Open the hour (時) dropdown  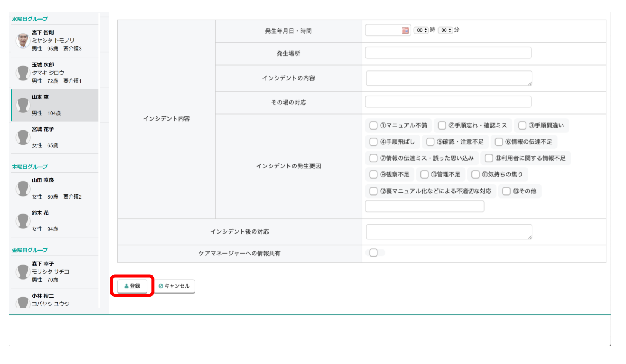[x=422, y=30]
